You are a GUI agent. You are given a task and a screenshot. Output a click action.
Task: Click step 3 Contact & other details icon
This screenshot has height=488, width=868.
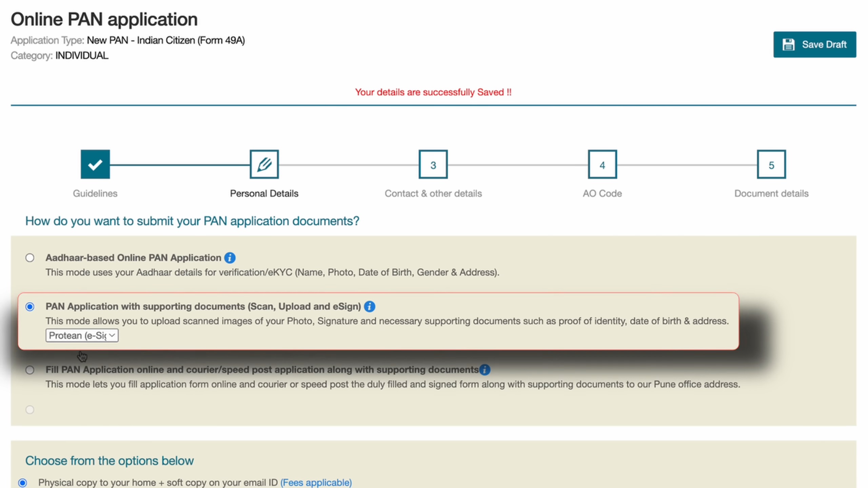coord(433,164)
